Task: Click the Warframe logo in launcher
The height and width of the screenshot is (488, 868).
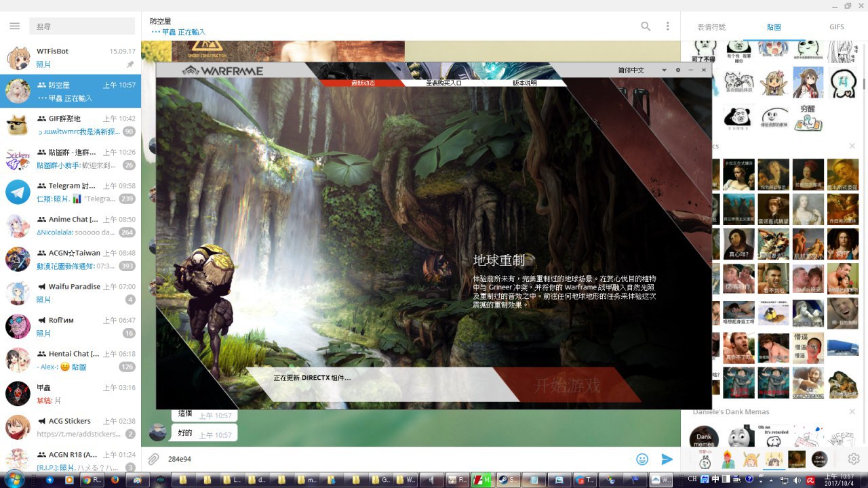Action: click(222, 70)
